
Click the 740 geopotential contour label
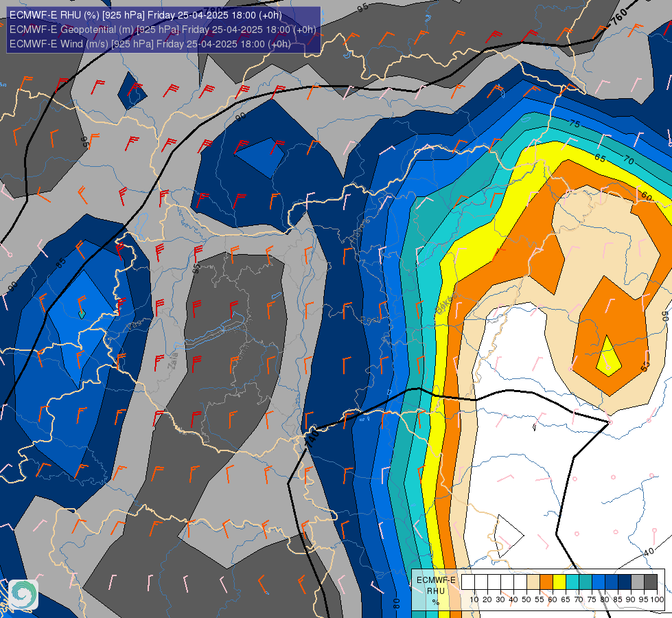(312, 439)
